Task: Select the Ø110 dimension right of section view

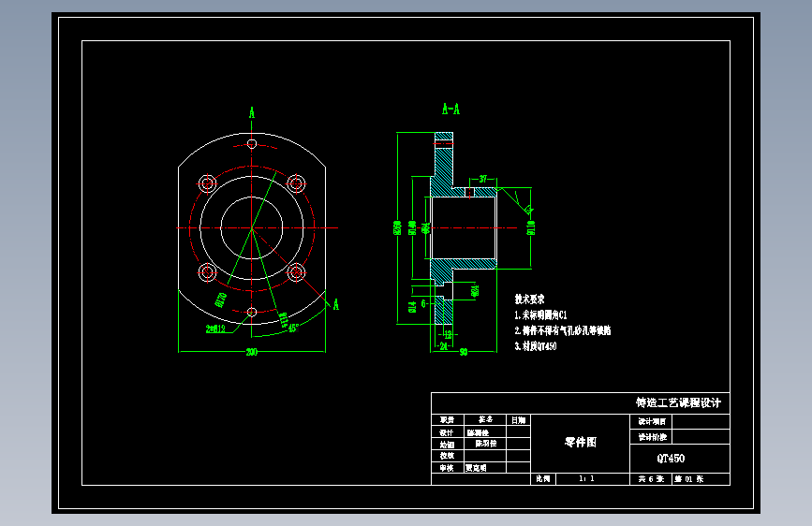Action: click(x=531, y=227)
